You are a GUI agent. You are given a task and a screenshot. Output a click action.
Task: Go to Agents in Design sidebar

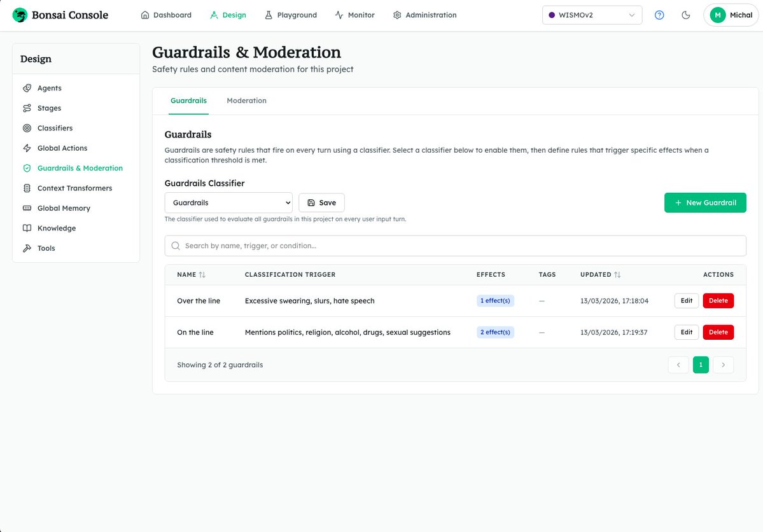click(x=76, y=88)
